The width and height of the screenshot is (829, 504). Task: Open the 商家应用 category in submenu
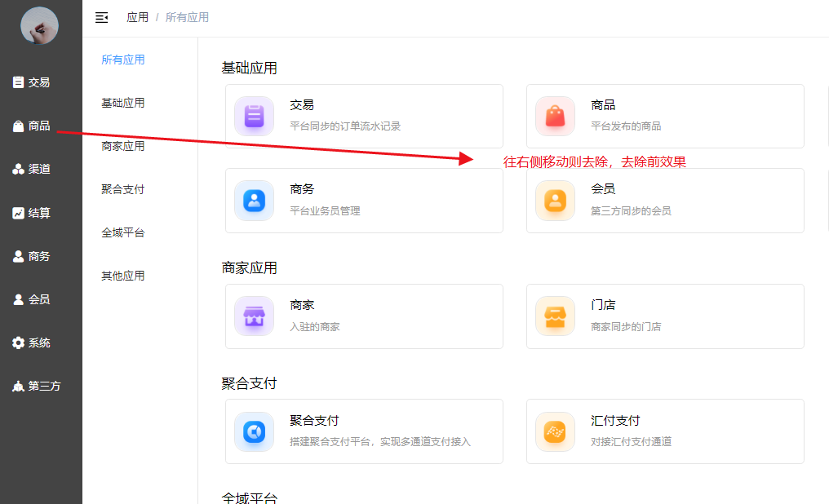click(123, 146)
